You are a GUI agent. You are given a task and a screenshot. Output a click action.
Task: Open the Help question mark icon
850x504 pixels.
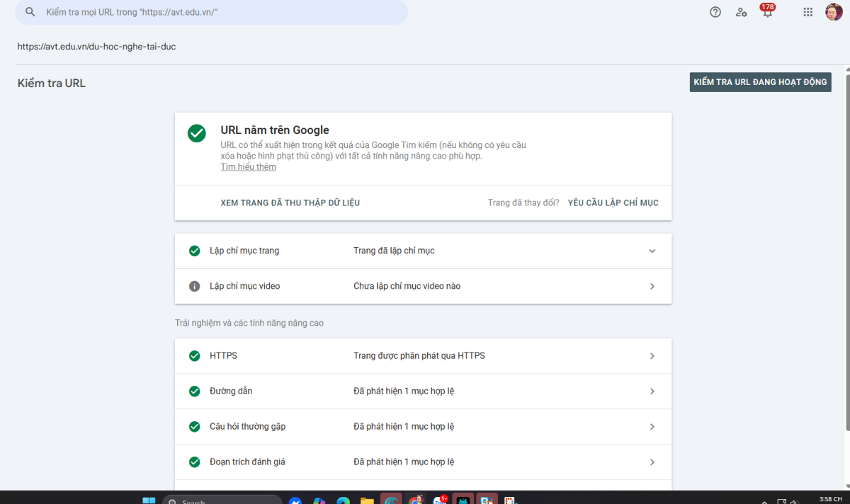pos(715,12)
